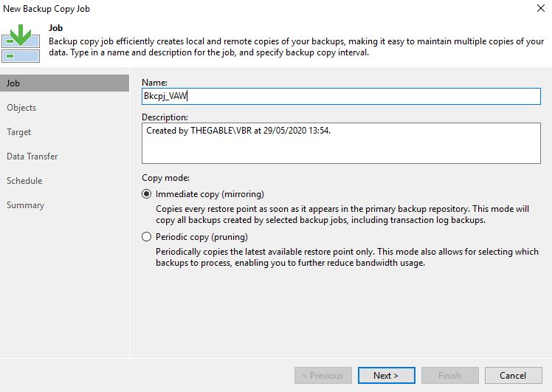Image resolution: width=552 pixels, height=392 pixels.
Task: Select Periodic copy (pruning) radio button
Action: 146,237
